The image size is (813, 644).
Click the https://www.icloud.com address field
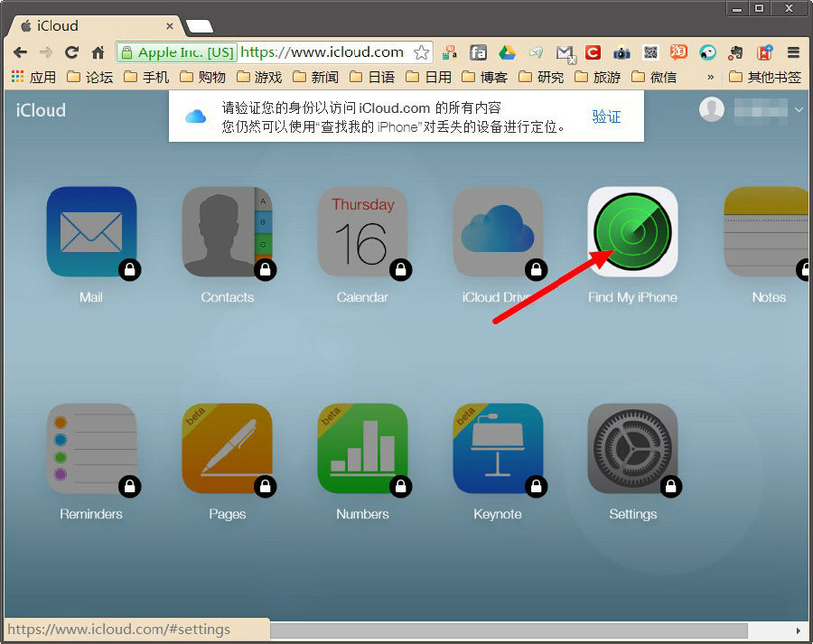(x=322, y=52)
